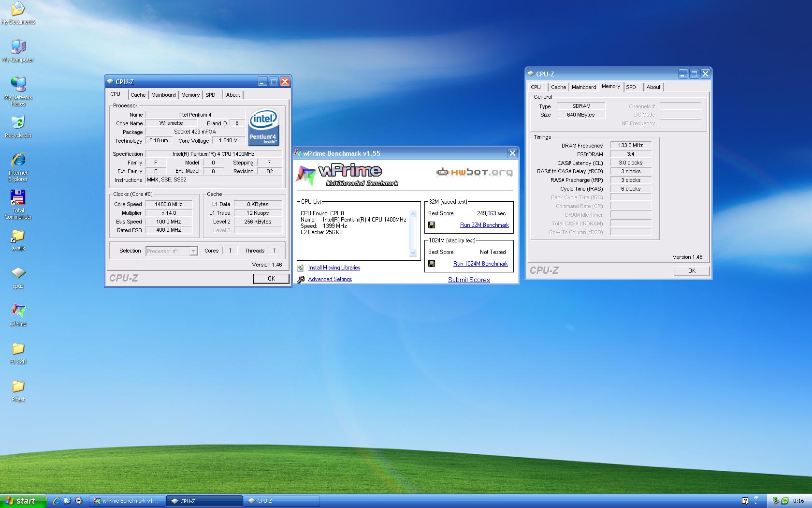Click DRAM Frequency 133.3 MHz field
Viewport: 812px width, 508px height.
pos(631,145)
